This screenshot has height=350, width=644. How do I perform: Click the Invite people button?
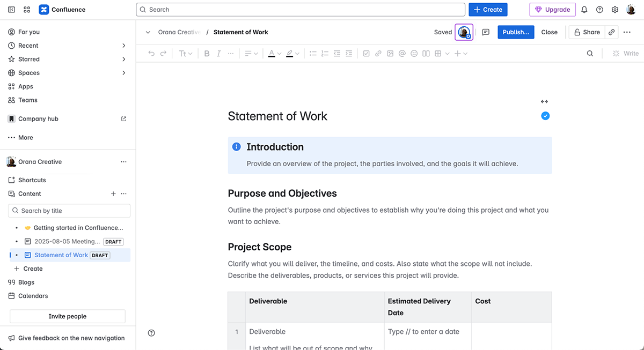[67, 316]
